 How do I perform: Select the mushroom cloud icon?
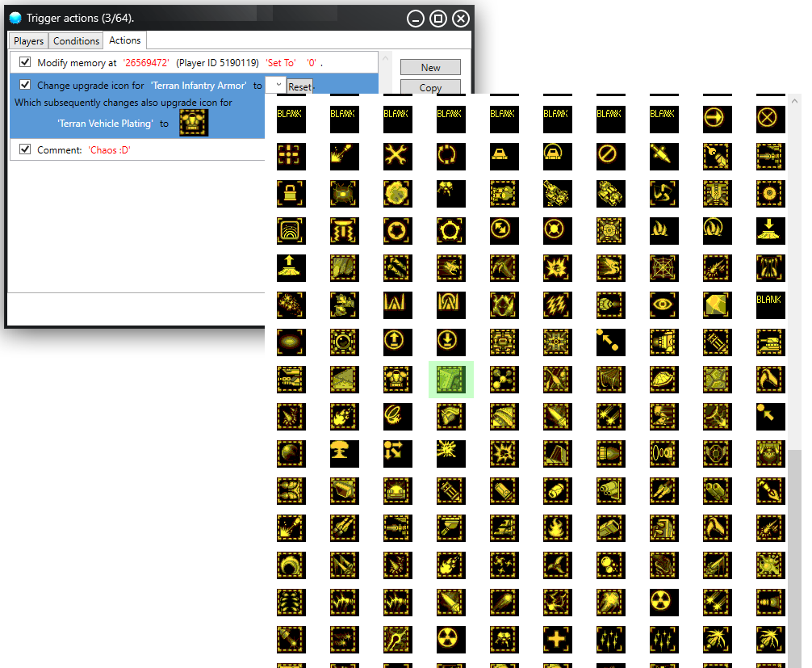point(345,455)
